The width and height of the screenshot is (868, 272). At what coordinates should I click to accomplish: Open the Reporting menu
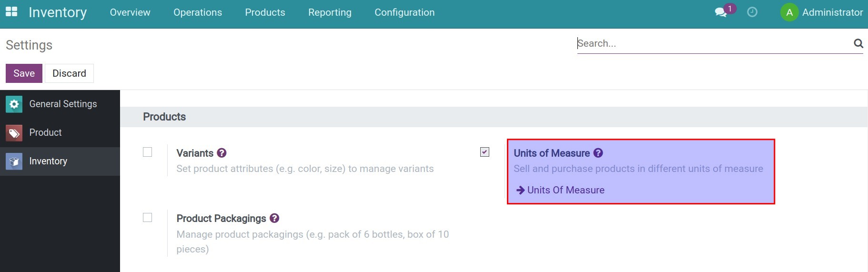(330, 12)
